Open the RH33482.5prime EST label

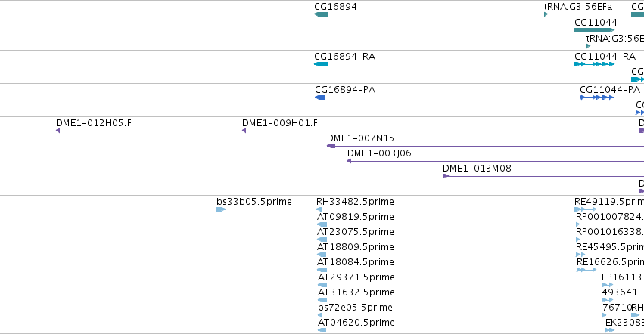point(355,202)
